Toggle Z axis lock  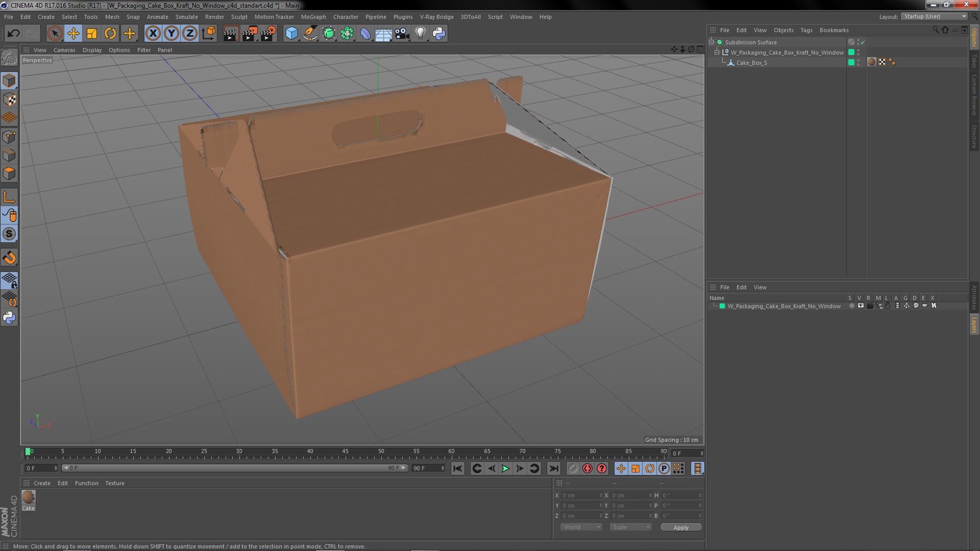pyautogui.click(x=189, y=34)
